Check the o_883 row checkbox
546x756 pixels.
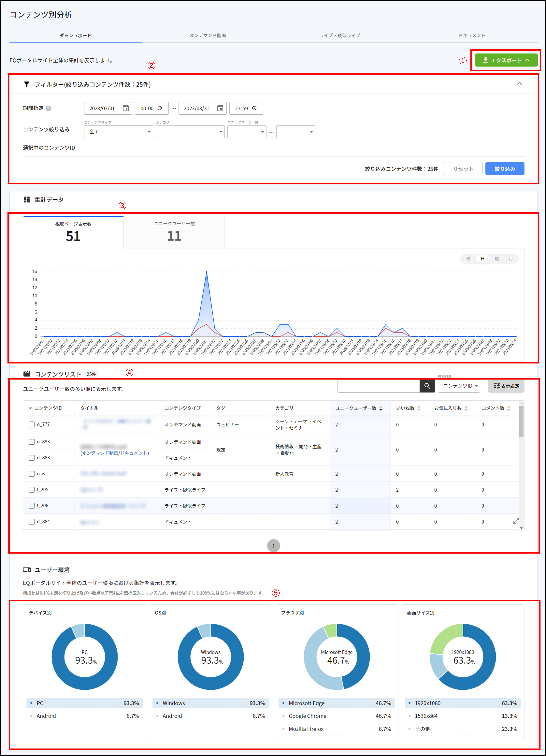[32, 442]
